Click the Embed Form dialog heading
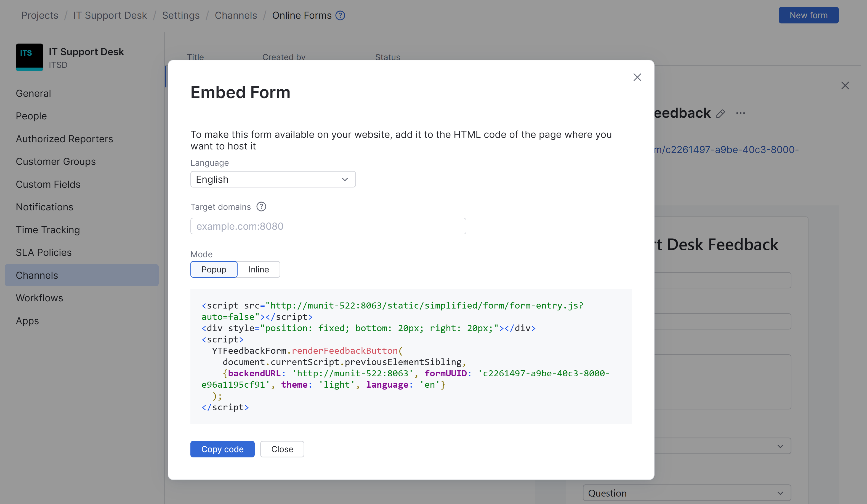Viewport: 867px width, 504px height. 241,92
